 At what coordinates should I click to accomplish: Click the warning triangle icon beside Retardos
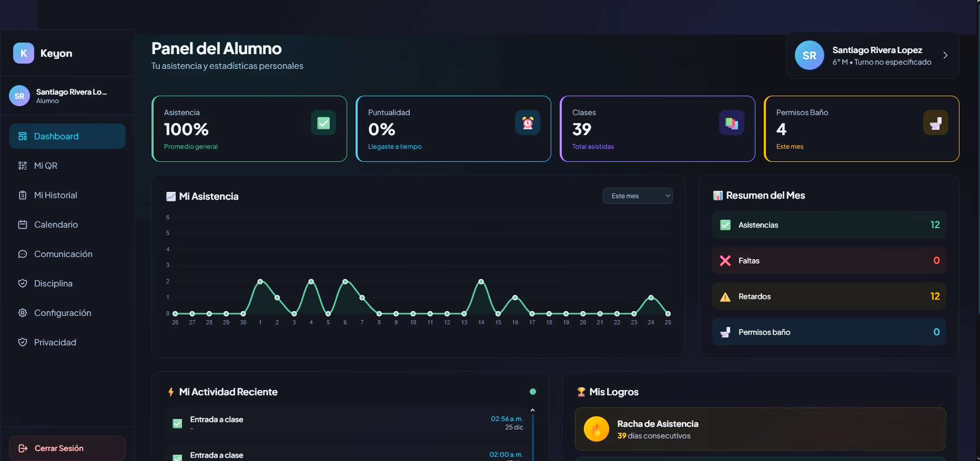point(725,296)
